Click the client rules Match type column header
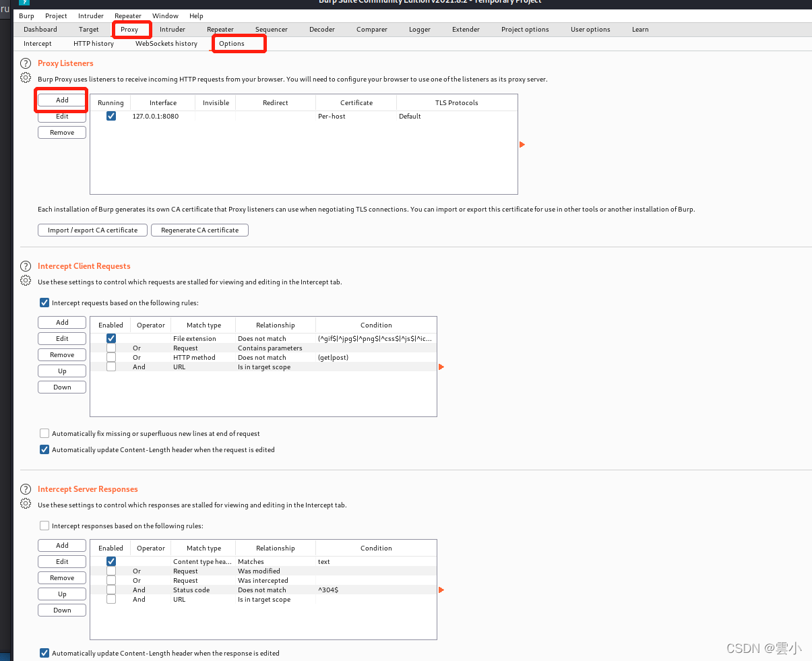Image resolution: width=812 pixels, height=661 pixels. (204, 325)
